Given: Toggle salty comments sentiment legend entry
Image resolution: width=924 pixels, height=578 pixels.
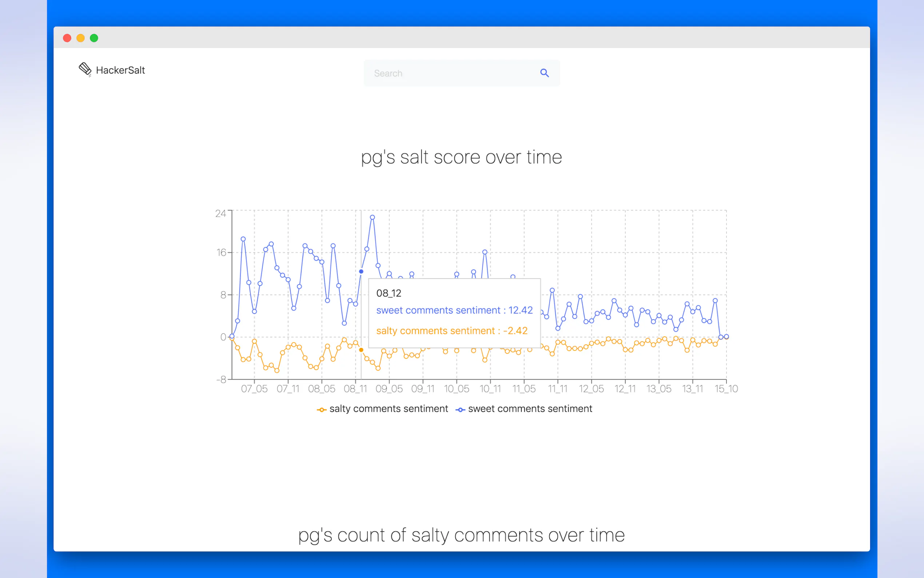Looking at the screenshot, I should [388, 409].
